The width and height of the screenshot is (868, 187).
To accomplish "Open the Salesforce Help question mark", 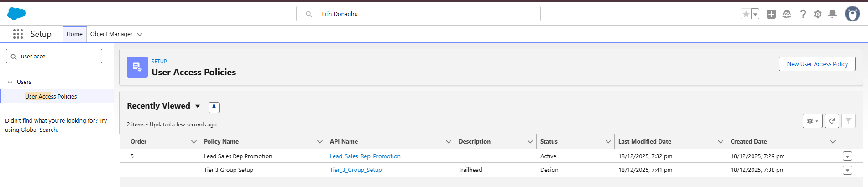I will tap(803, 14).
